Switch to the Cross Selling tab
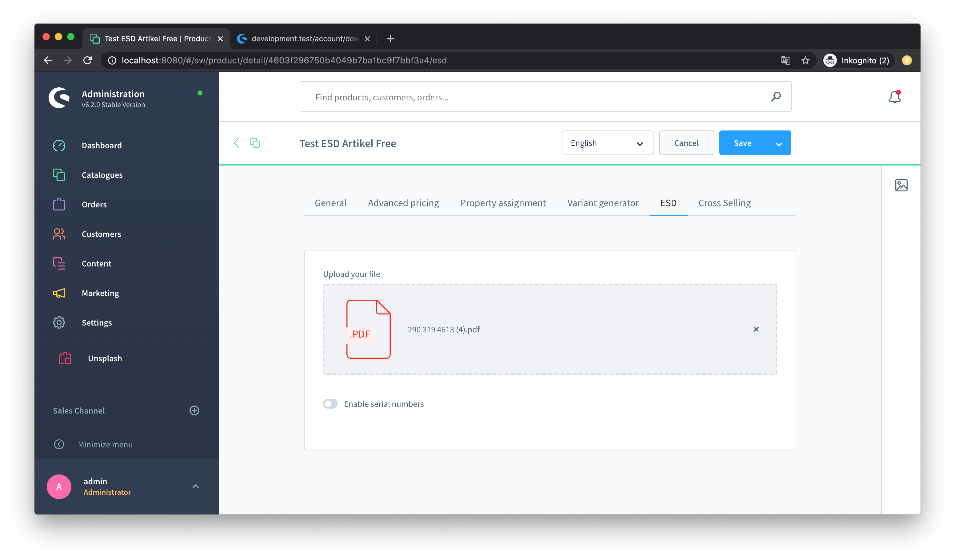Image resolution: width=955 pixels, height=560 pixels. point(724,203)
